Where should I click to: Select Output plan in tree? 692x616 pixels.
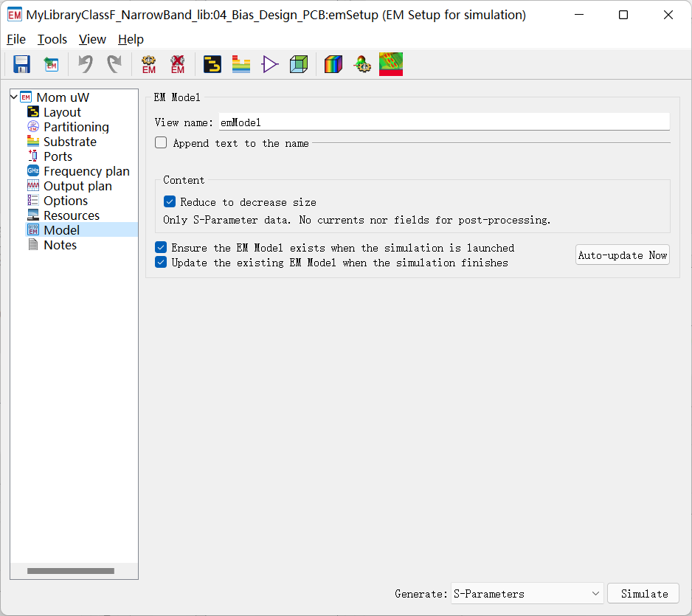(77, 186)
